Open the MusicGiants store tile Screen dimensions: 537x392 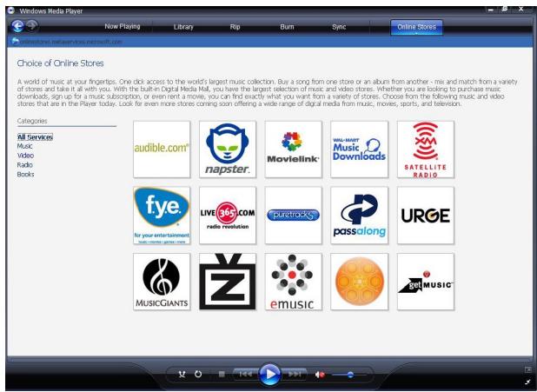coord(162,282)
